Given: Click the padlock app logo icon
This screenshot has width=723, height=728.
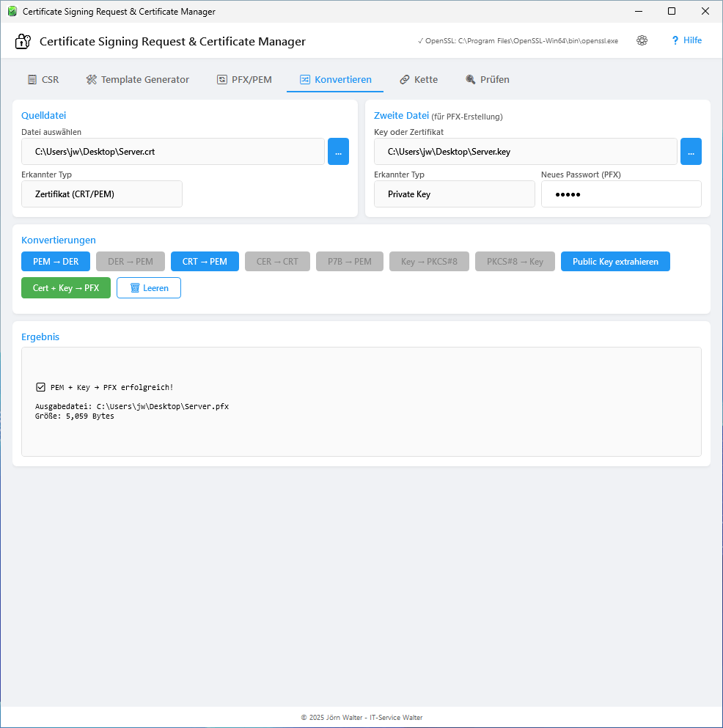Looking at the screenshot, I should click(22, 41).
